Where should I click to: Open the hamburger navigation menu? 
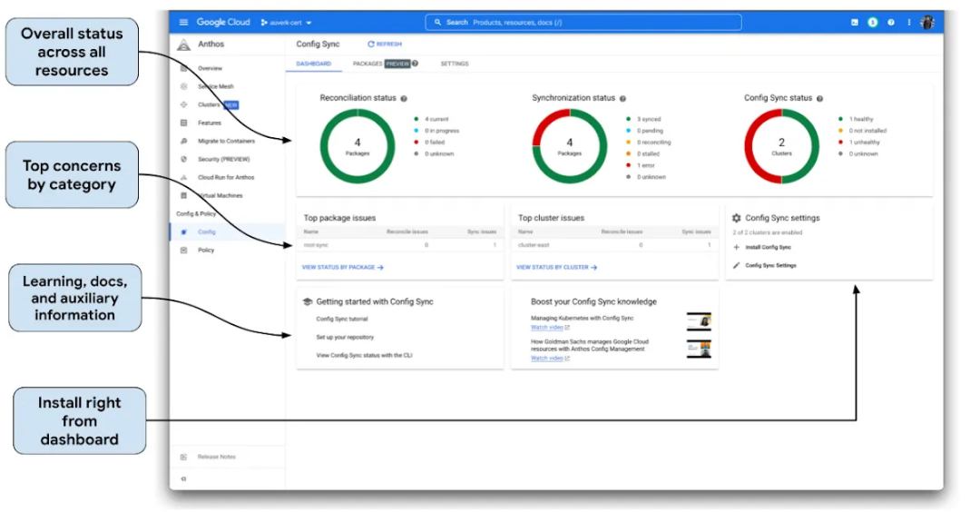coord(183,23)
